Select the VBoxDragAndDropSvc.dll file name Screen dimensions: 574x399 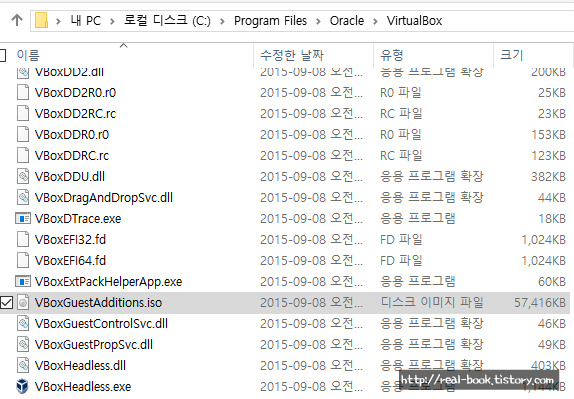point(104,197)
